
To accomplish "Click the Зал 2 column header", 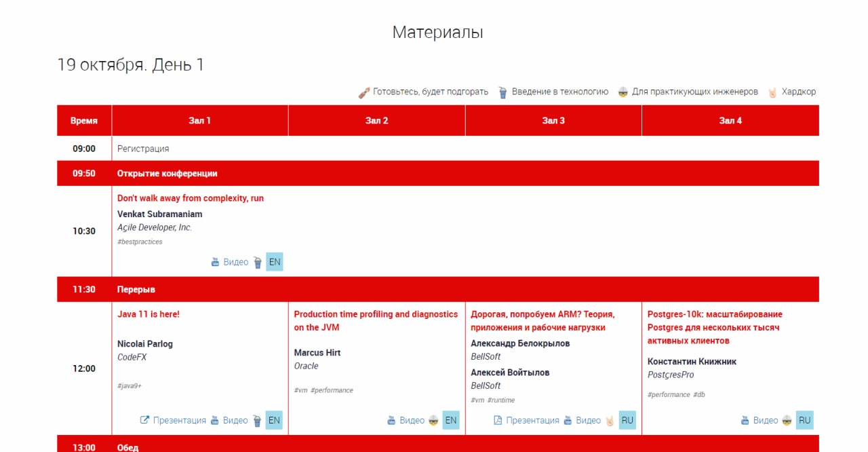I will 377,120.
